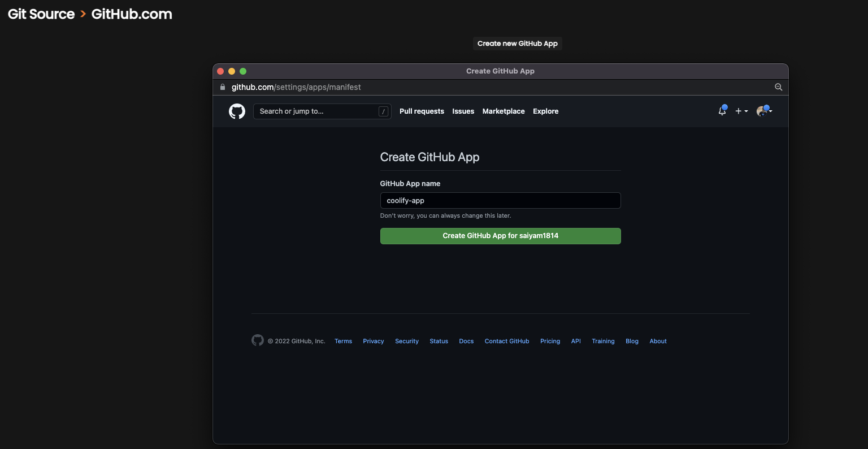Click the 2022 GitHub, Inc. copyright text
The width and height of the screenshot is (868, 449).
coord(297,341)
